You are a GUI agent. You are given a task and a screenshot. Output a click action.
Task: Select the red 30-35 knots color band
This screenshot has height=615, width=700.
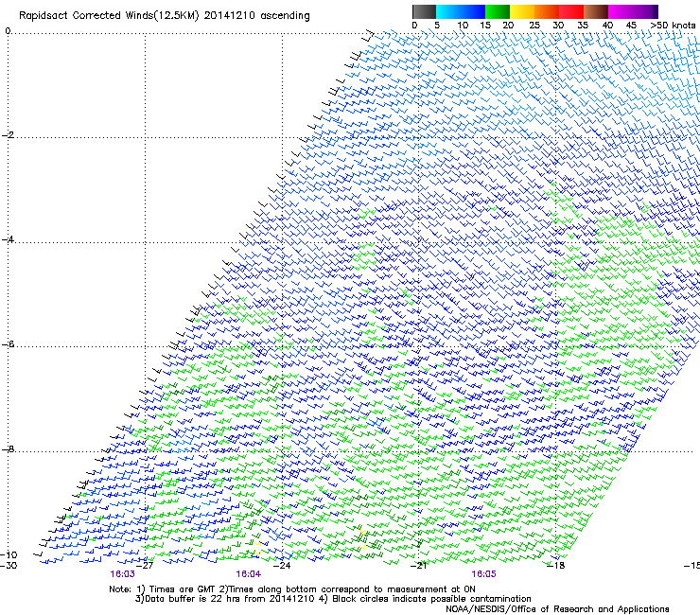(571, 11)
